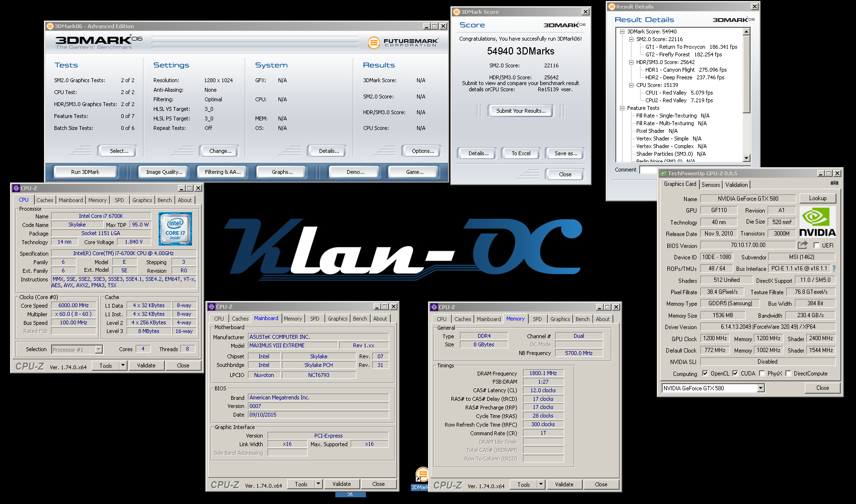Toggle the UEFI checkbox
The width and height of the screenshot is (856, 504).
tap(816, 246)
